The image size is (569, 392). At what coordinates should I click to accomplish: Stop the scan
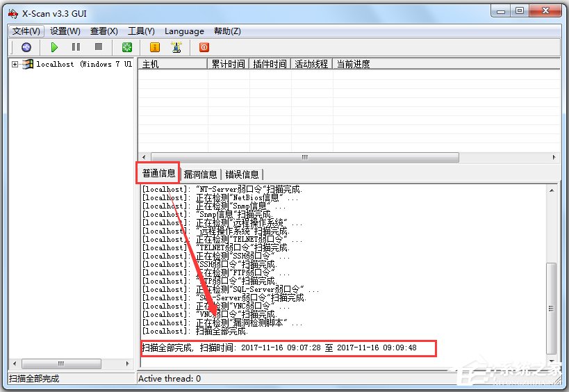point(99,47)
